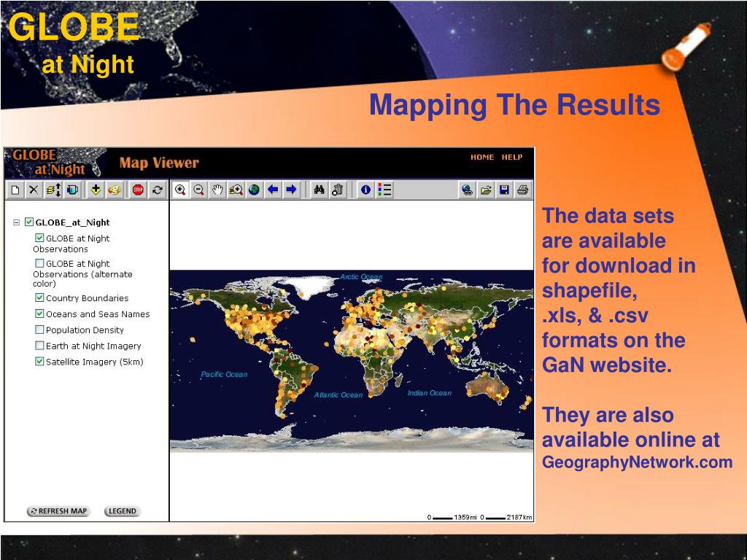The width and height of the screenshot is (747, 560).
Task: Enable Population Density layer
Action: pyautogui.click(x=39, y=330)
